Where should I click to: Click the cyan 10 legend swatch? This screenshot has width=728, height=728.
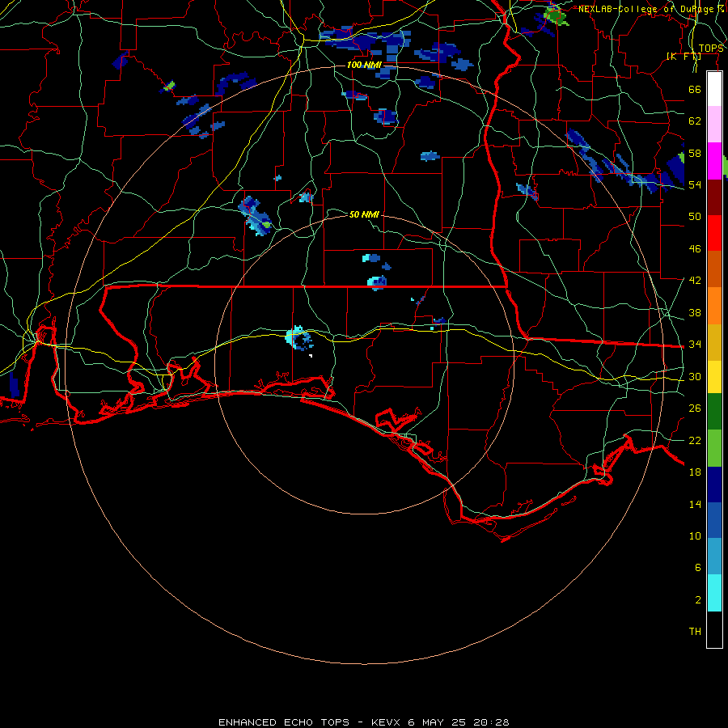pos(714,593)
